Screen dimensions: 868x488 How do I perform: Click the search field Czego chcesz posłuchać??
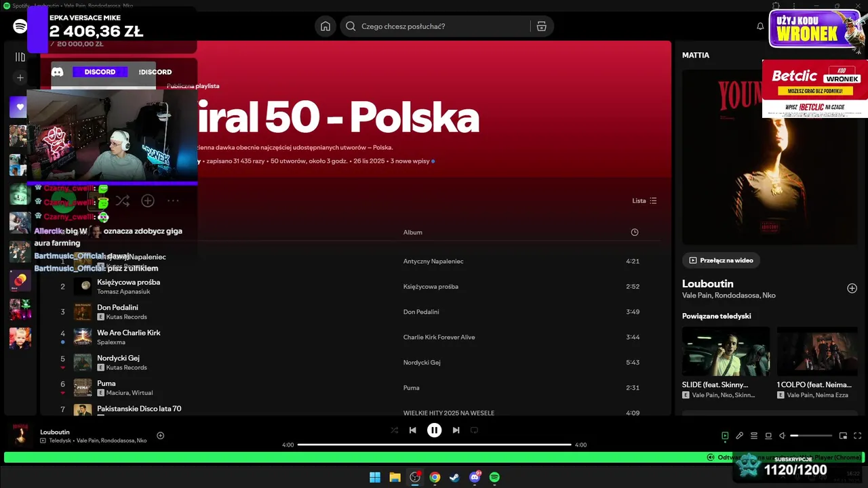(443, 26)
